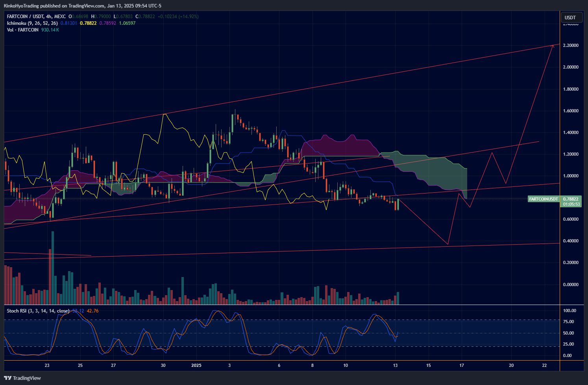This screenshot has height=385, width=588.
Task: Click the date label 23 on time axis
Action: click(47, 365)
